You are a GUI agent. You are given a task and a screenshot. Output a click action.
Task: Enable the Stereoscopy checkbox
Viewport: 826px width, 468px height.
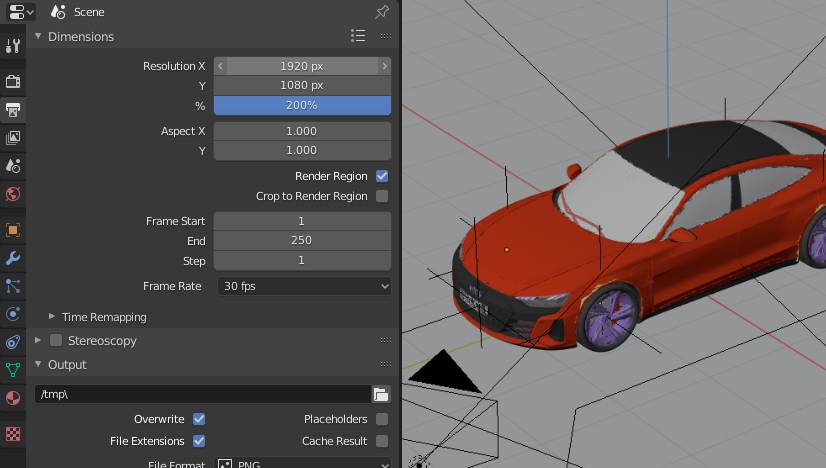pos(56,340)
